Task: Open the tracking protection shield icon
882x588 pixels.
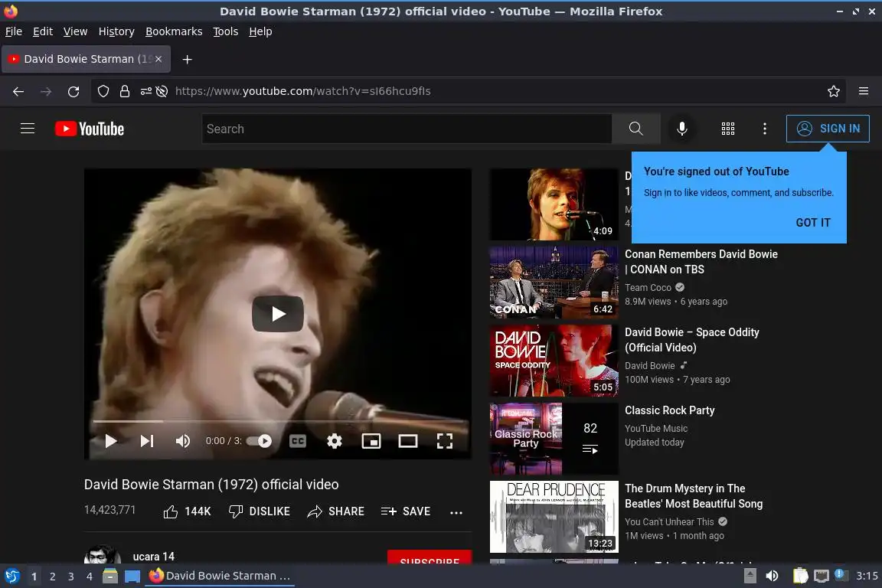Action: click(103, 91)
